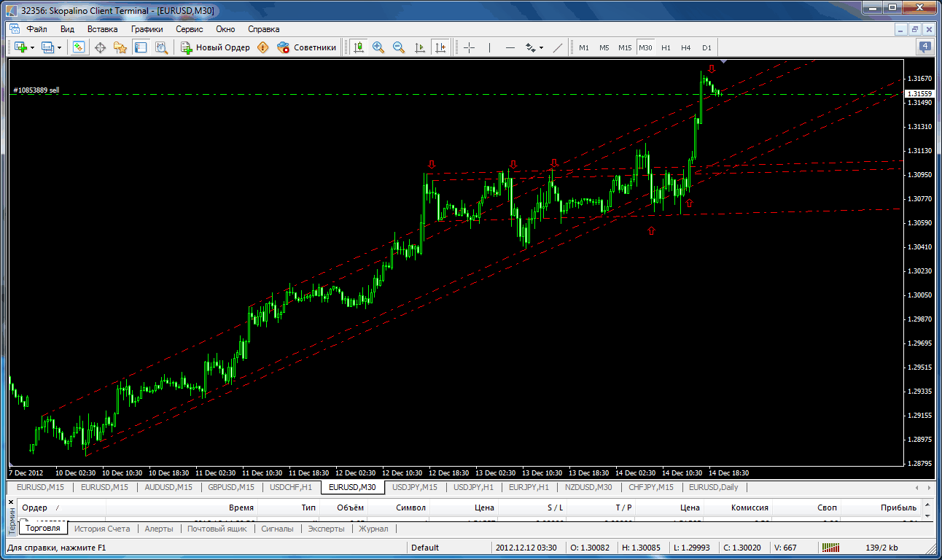Screen dimensions: 942x560
Task: Select the Crosshair cursor tool
Action: [469, 47]
